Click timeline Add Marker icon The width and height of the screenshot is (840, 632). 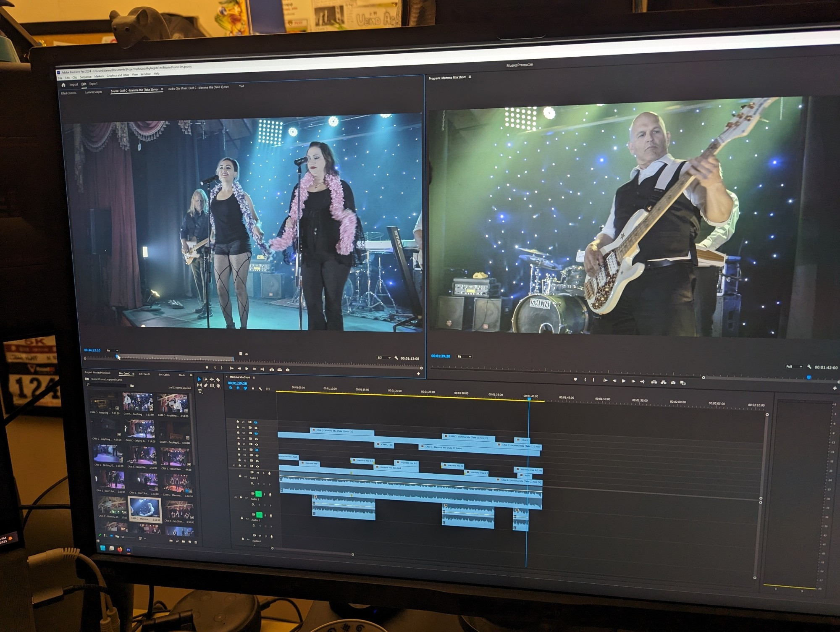pyautogui.click(x=253, y=388)
